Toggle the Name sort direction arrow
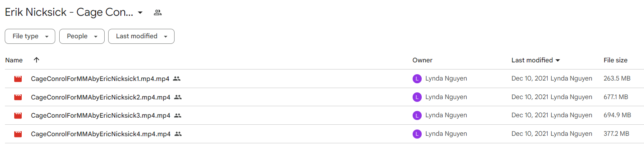 pos(36,60)
